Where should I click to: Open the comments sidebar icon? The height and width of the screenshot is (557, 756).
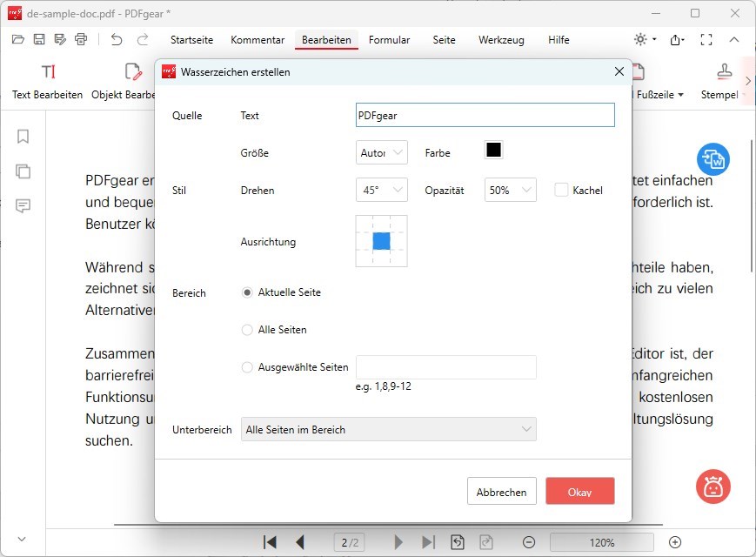point(23,205)
